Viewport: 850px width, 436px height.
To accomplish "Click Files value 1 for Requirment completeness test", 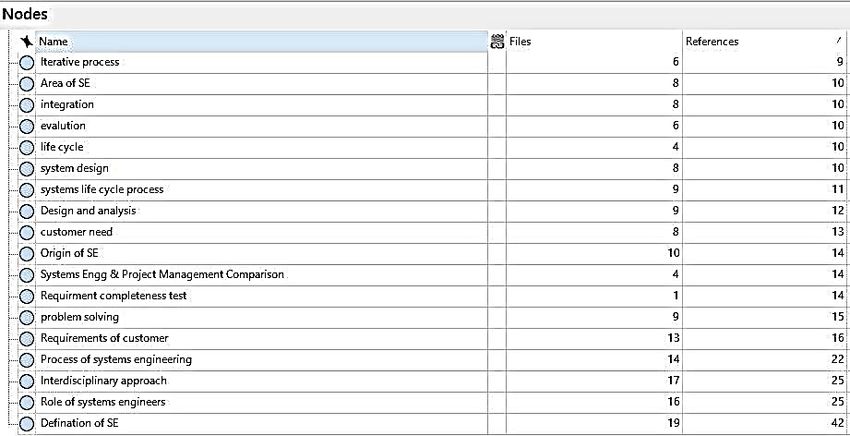I will pos(675,296).
